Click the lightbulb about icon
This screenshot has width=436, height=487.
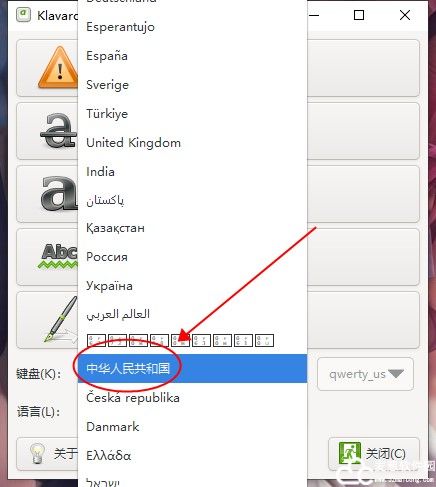pos(37,453)
